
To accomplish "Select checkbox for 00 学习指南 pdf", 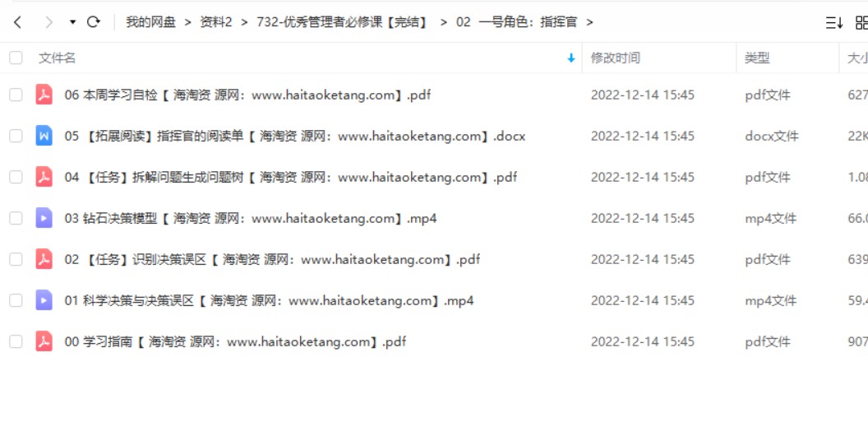I will point(16,341).
